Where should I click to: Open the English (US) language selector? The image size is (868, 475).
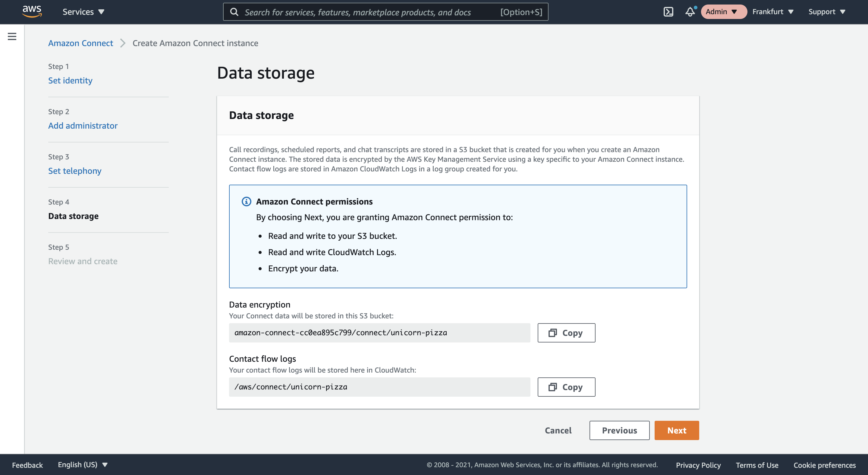tap(83, 464)
